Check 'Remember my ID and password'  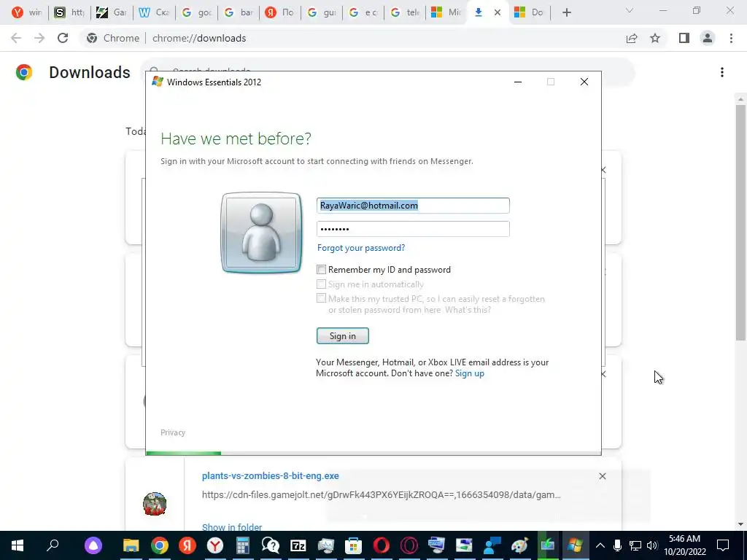322,270
